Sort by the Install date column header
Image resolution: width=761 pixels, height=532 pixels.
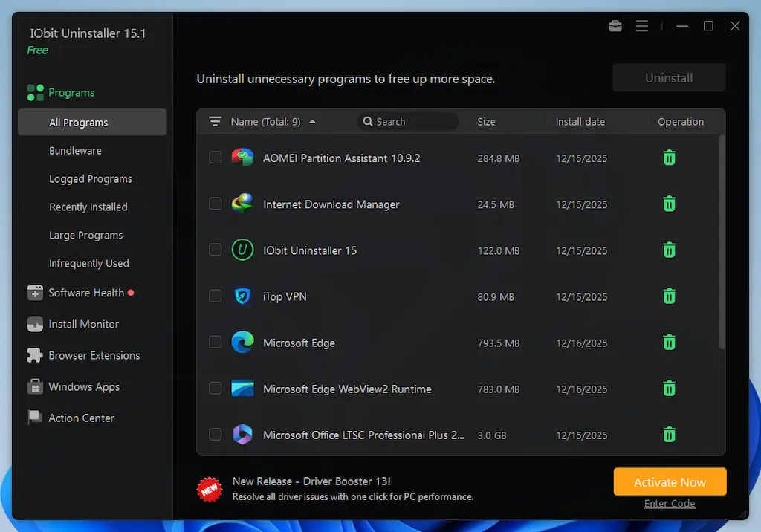580,122
